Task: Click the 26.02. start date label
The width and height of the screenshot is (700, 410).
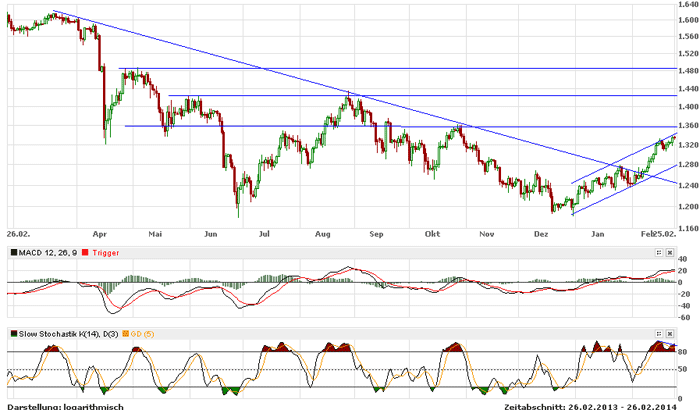Action: tap(18, 232)
